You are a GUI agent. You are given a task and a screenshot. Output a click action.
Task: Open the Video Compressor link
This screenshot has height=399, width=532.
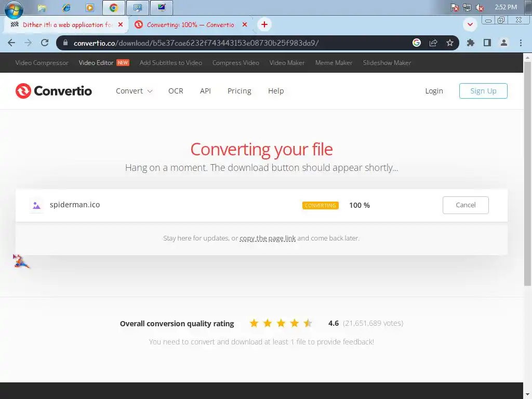point(42,63)
